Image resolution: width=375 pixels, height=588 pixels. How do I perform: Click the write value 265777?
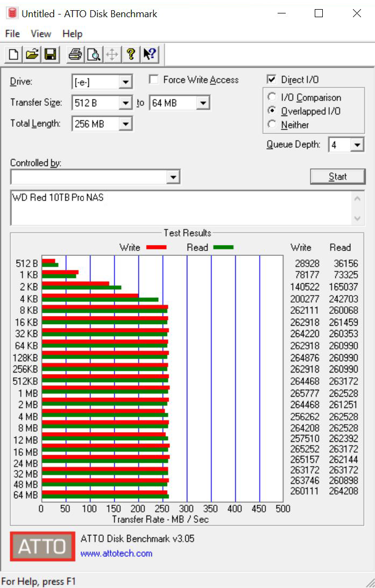[305, 393]
